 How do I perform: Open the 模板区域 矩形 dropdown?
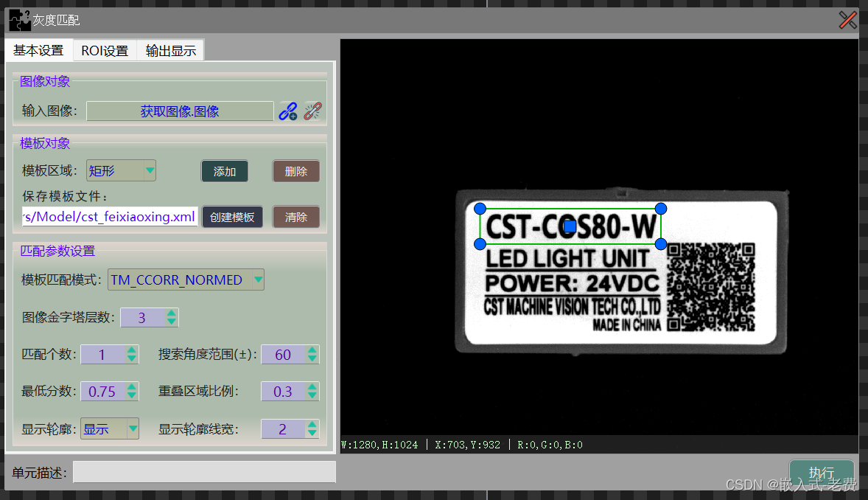point(122,170)
